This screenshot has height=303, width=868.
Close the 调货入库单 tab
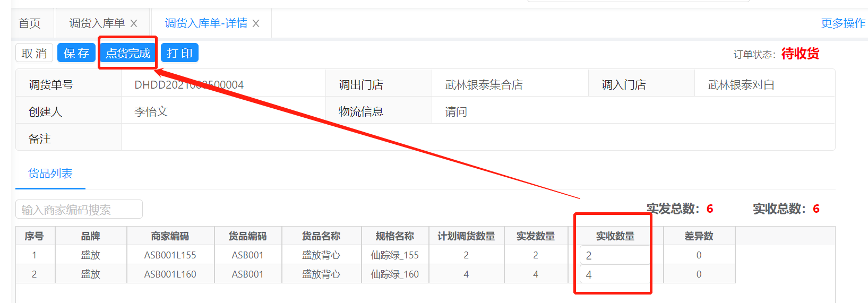[x=134, y=23]
